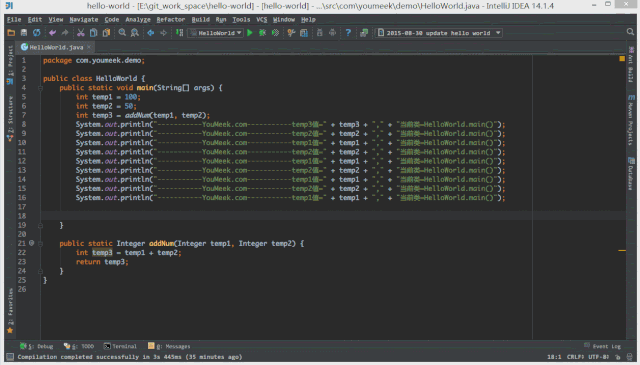Click the Help question mark icon
Image resolution: width=640 pixels, height=365 pixels.
[348, 33]
